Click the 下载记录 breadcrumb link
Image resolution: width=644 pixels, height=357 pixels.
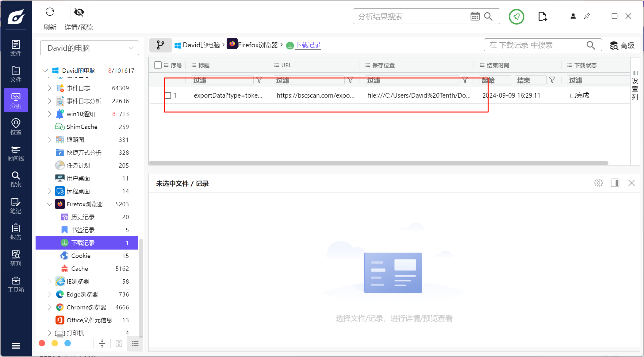coord(308,45)
